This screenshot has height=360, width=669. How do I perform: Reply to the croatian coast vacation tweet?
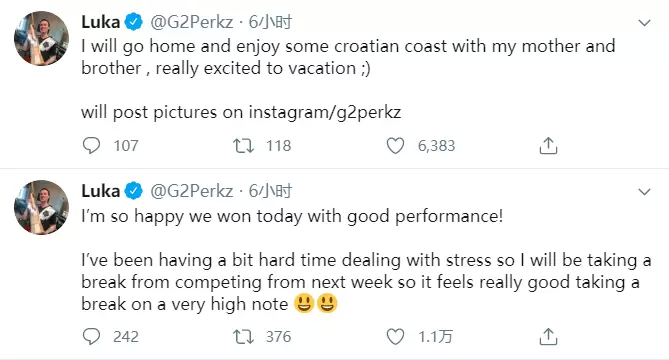point(91,145)
